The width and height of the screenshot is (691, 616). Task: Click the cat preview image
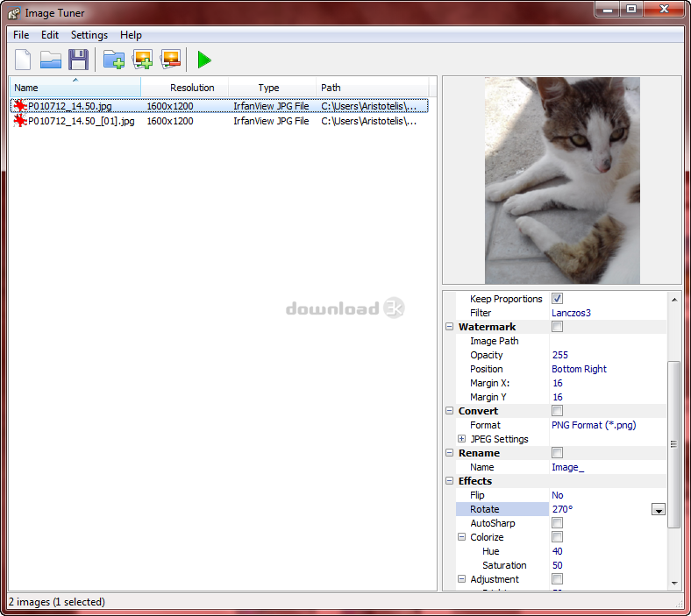(562, 181)
